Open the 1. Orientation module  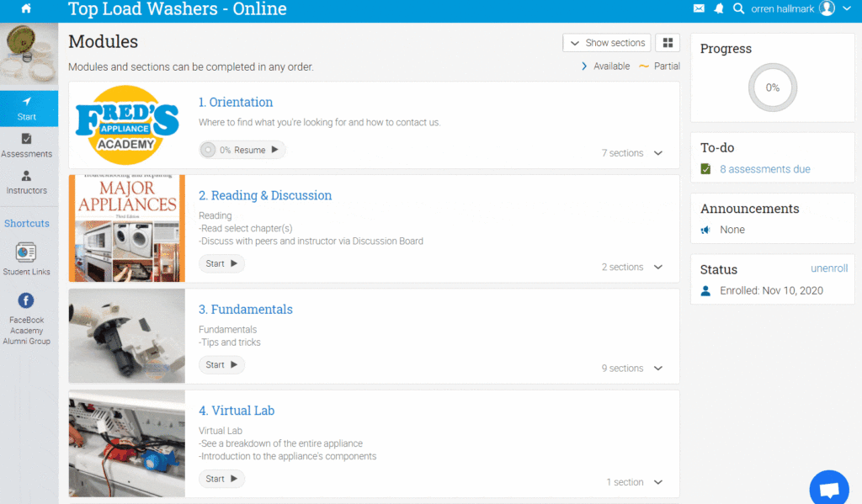point(236,102)
